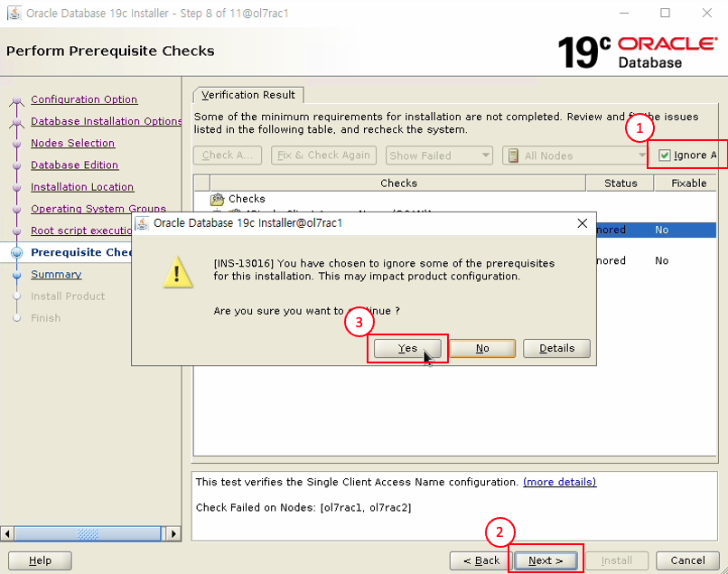
Task: Select the Checks folder icon row
Action: [217, 200]
